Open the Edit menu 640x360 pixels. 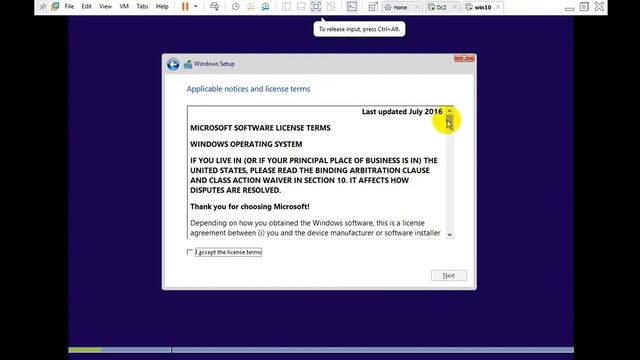(87, 7)
